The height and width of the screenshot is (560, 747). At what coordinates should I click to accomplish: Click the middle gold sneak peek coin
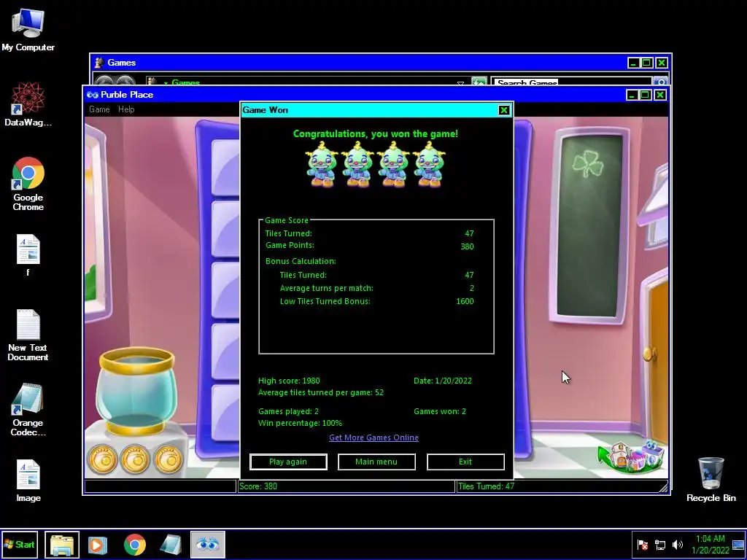click(x=135, y=459)
